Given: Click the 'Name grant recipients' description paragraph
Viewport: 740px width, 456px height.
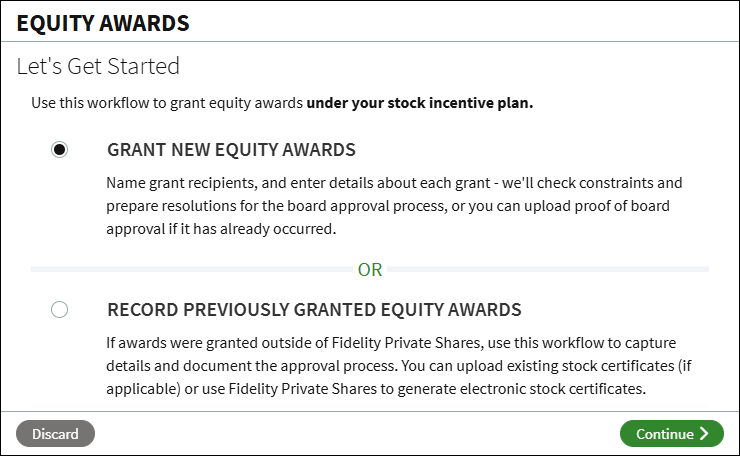Looking at the screenshot, I should pyautogui.click(x=394, y=206).
